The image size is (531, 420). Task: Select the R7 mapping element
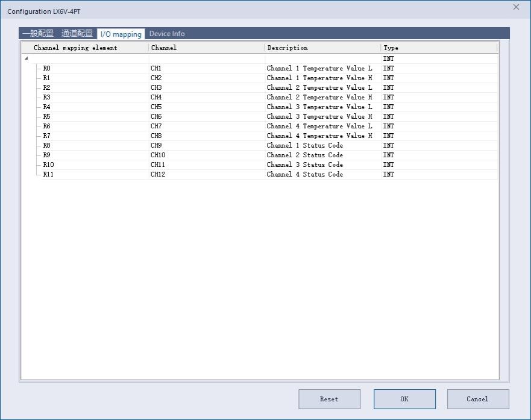47,136
